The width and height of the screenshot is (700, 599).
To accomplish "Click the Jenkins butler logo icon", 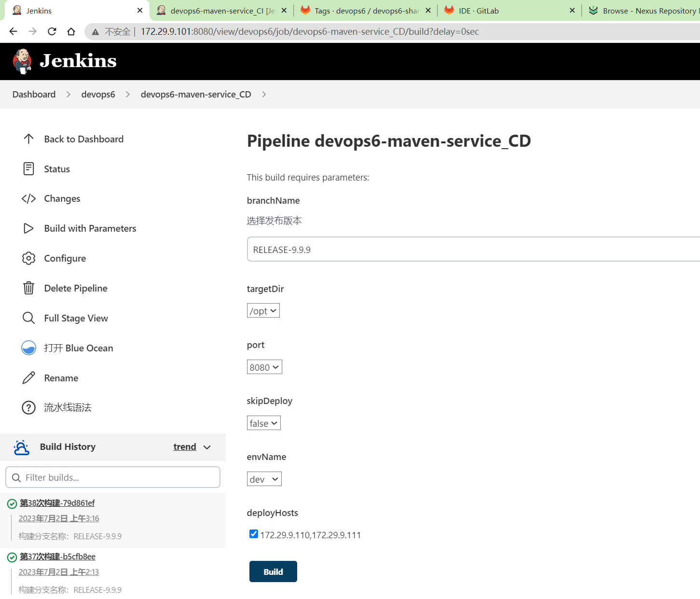I will coord(22,61).
